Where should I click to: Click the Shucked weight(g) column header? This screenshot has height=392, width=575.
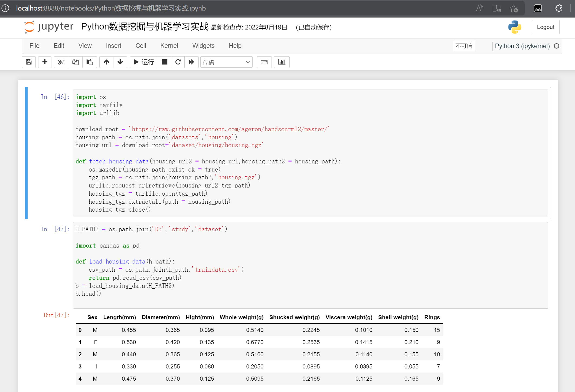pos(295,317)
